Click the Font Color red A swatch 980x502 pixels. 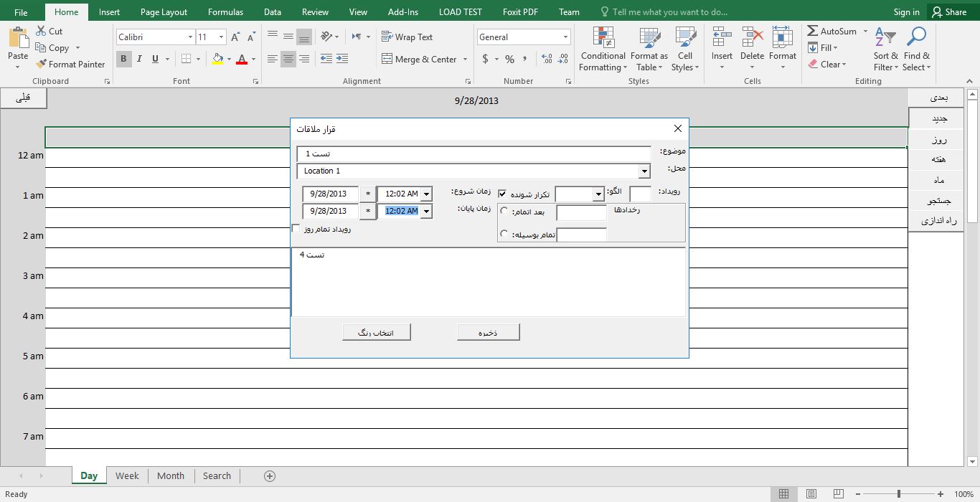242,59
